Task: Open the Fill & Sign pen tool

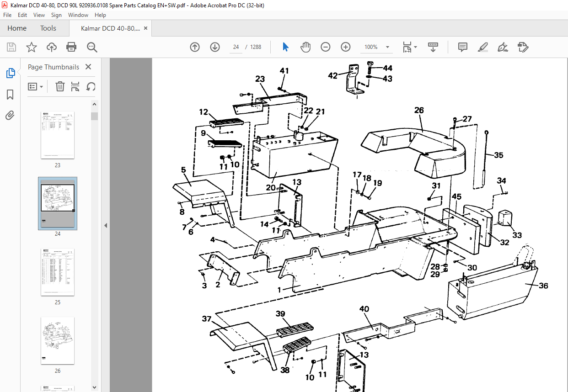Action: [x=503, y=47]
